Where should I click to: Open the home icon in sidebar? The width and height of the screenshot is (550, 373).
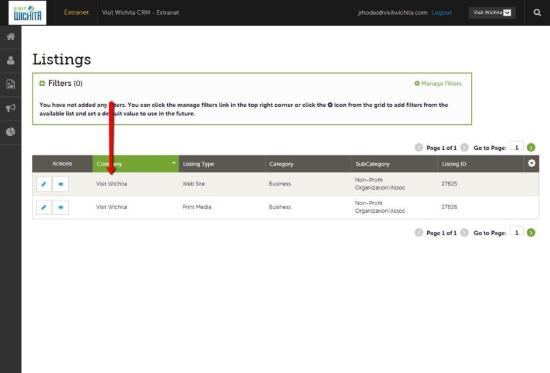(x=11, y=36)
